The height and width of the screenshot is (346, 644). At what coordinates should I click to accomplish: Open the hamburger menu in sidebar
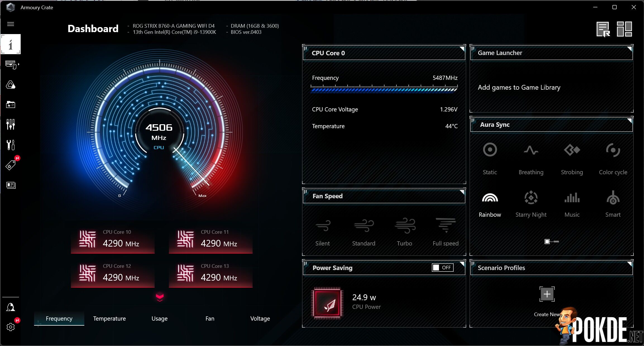[x=11, y=24]
